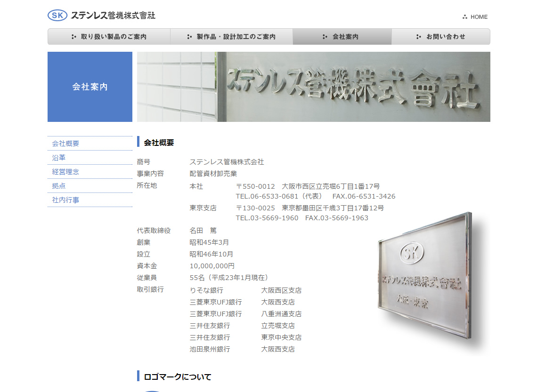Click the 会社概要 sidebar link
This screenshot has width=537, height=392.
coord(65,144)
